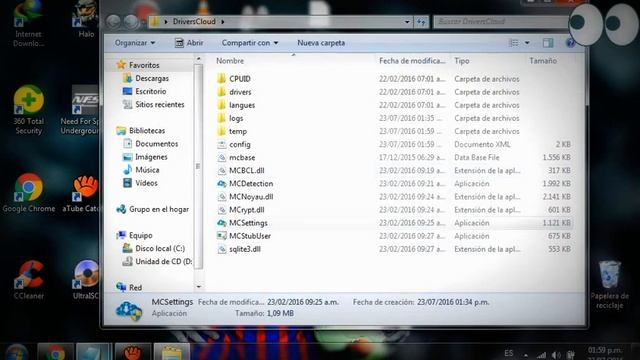
Task: Select the mcbase database file icon
Action: click(x=221, y=157)
